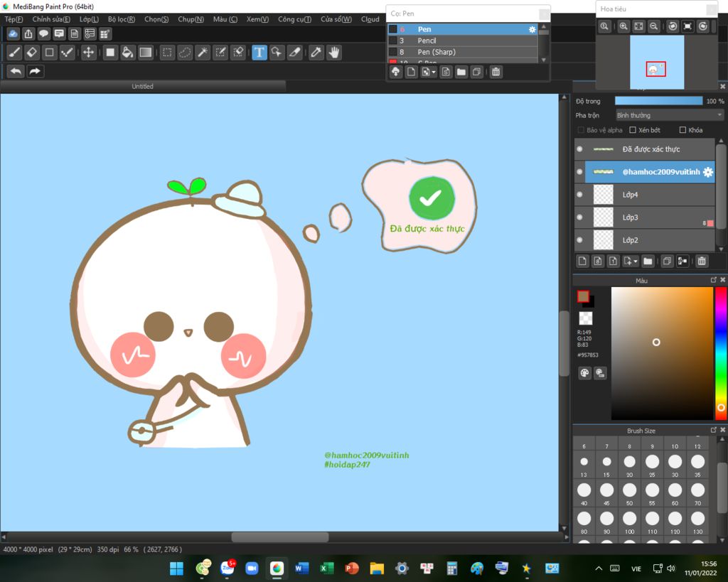Image resolution: width=728 pixels, height=582 pixels.
Task: Check the Khóa lock checkbox
Action: pos(682,130)
